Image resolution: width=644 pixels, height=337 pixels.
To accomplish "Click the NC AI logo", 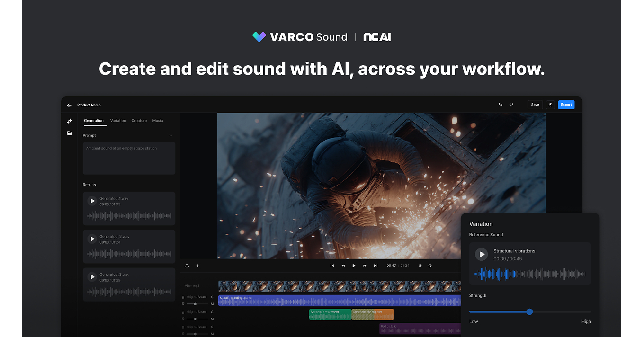I will [377, 37].
